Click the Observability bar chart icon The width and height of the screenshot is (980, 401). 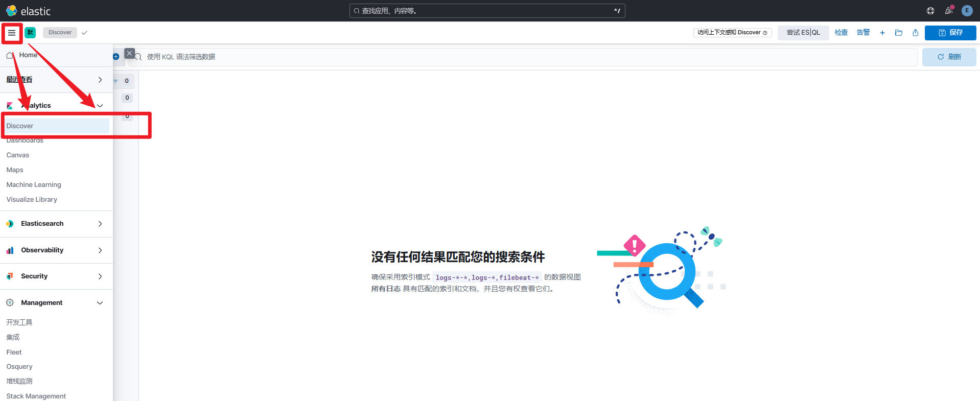pos(10,250)
